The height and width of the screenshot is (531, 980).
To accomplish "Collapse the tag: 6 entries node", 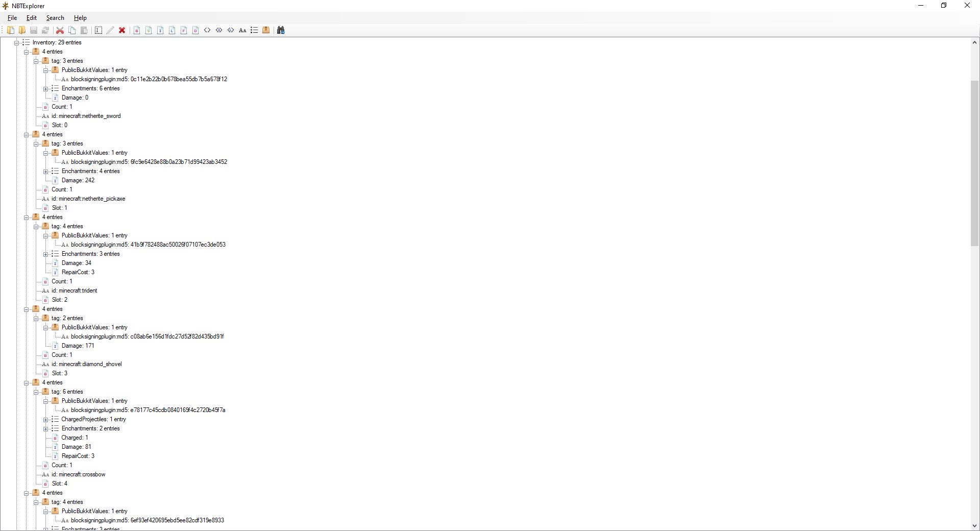I will point(36,392).
